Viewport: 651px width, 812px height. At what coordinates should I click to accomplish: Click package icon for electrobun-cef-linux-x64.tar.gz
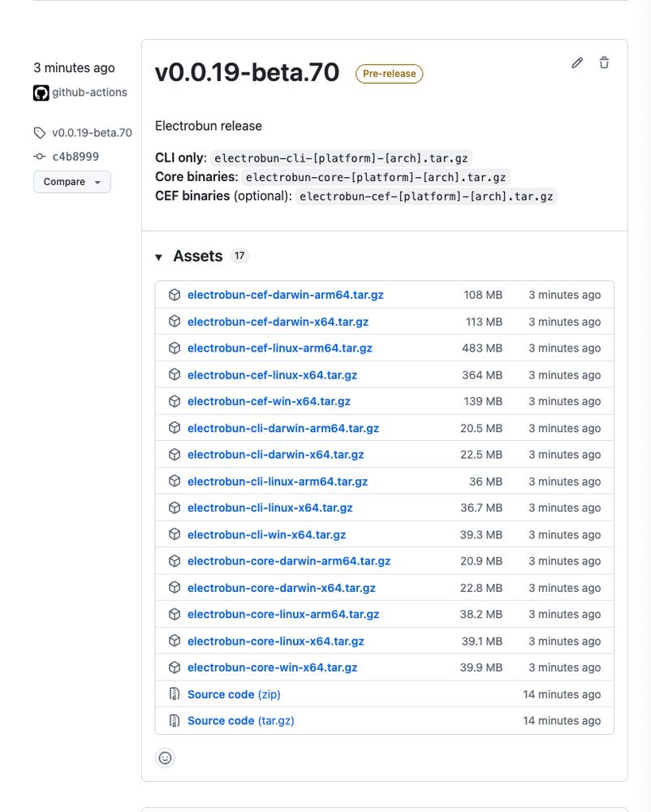175,374
